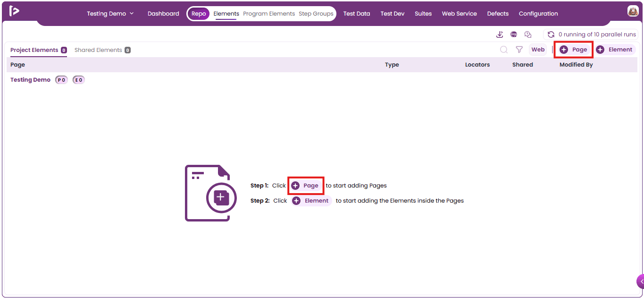Click the Shared column header
The image size is (644, 298).
[523, 65]
